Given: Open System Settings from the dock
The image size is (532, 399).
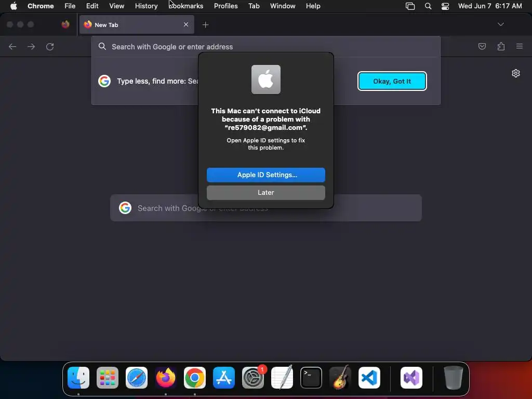Looking at the screenshot, I should [253, 378].
